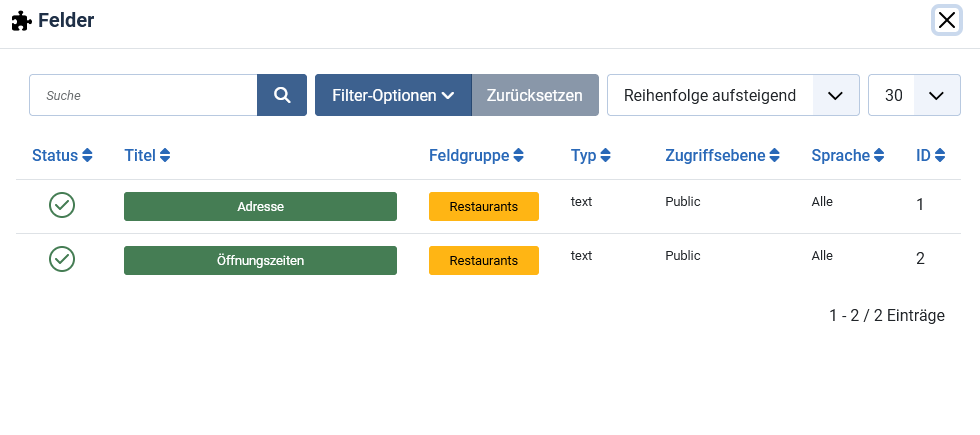Toggle published status of Adresse field
This screenshot has height=435, width=980.
point(62,205)
